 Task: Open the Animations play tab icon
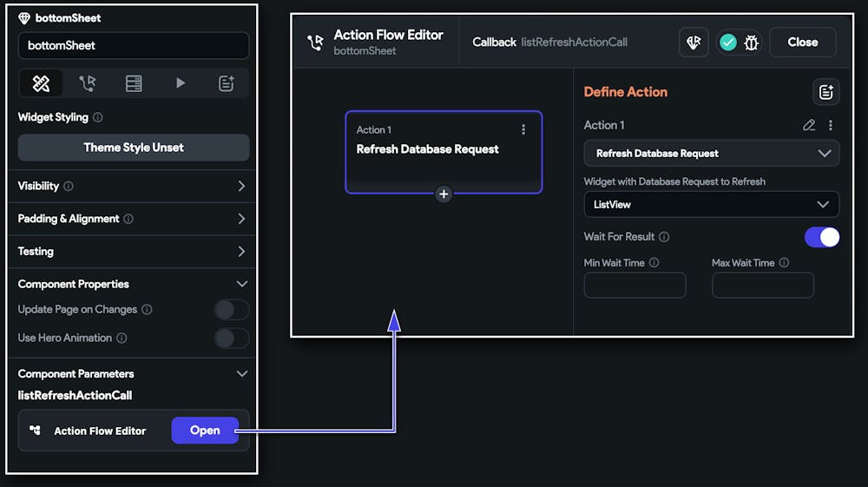tap(181, 83)
